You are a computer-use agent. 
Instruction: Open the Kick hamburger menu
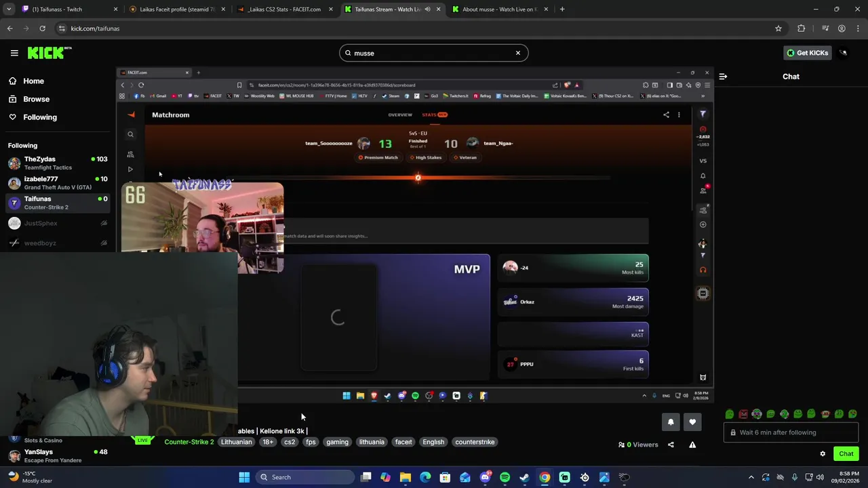[14, 53]
